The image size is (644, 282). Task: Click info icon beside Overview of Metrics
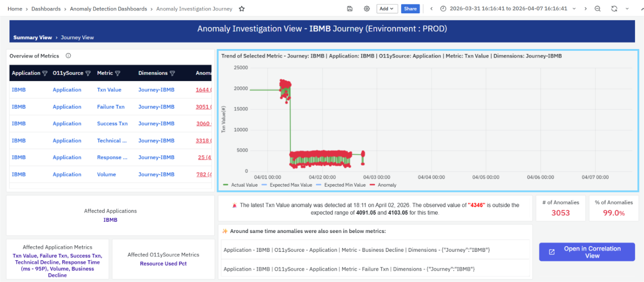[68, 56]
